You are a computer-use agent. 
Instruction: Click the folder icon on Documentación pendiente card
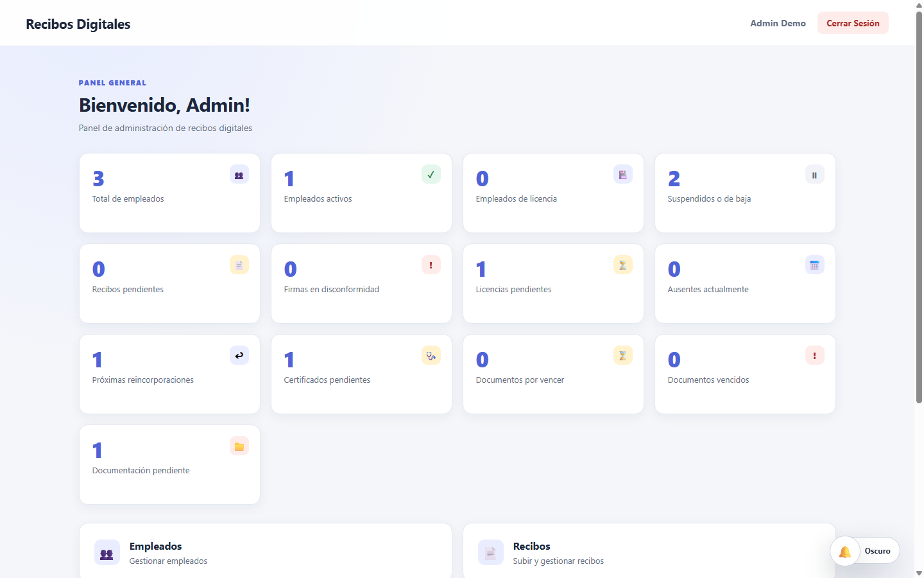pyautogui.click(x=239, y=446)
